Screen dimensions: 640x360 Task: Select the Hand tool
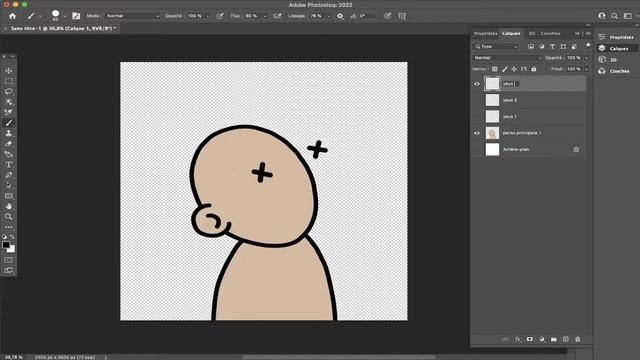9,206
